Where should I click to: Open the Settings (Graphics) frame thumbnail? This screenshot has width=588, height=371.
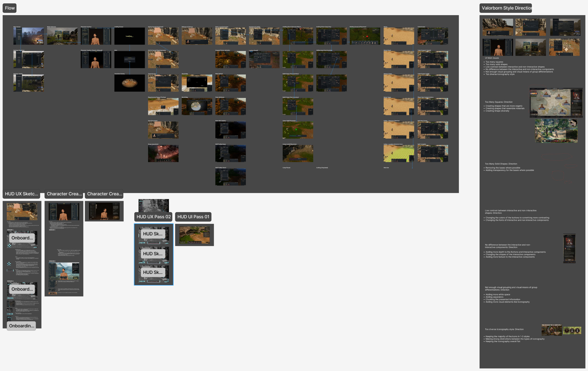click(x=29, y=60)
